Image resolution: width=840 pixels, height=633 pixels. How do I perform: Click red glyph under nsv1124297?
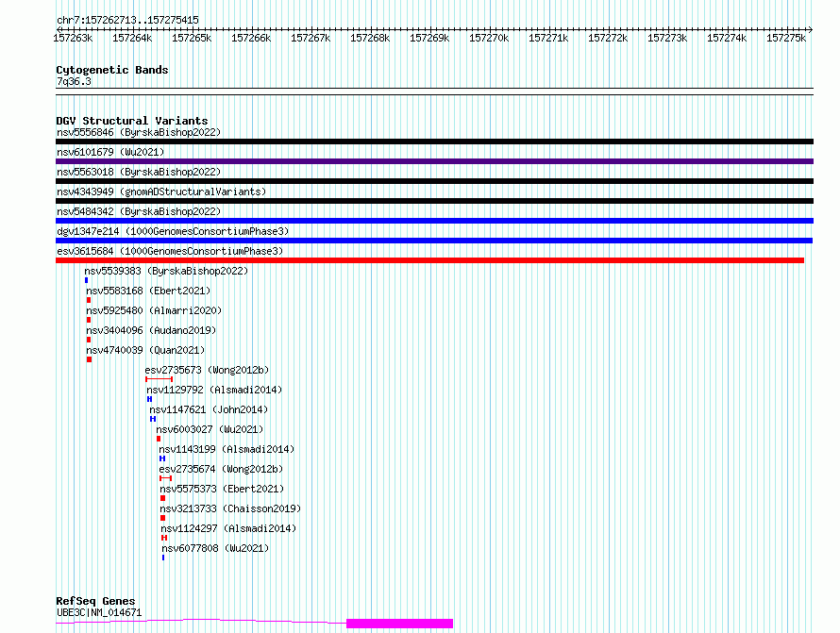[164, 538]
